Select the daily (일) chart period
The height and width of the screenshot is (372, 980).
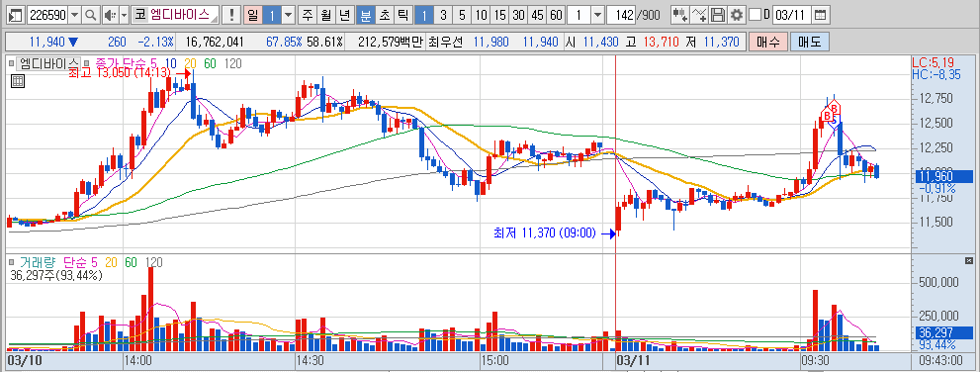(252, 15)
